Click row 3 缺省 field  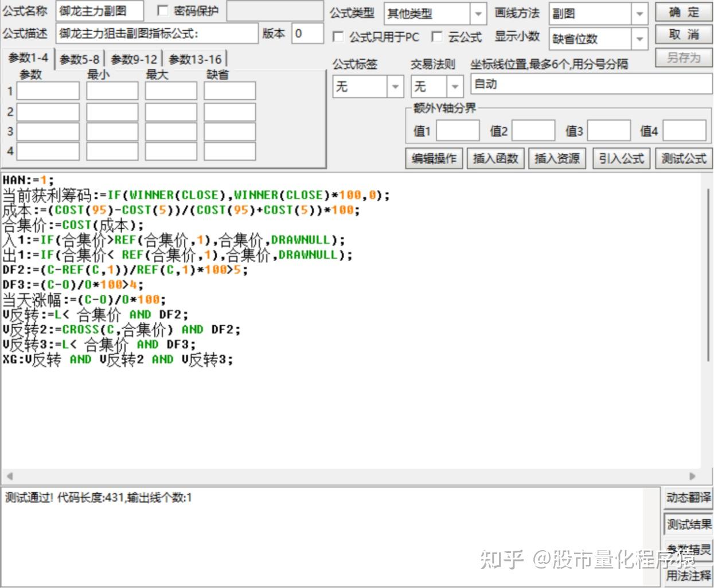[x=230, y=131]
